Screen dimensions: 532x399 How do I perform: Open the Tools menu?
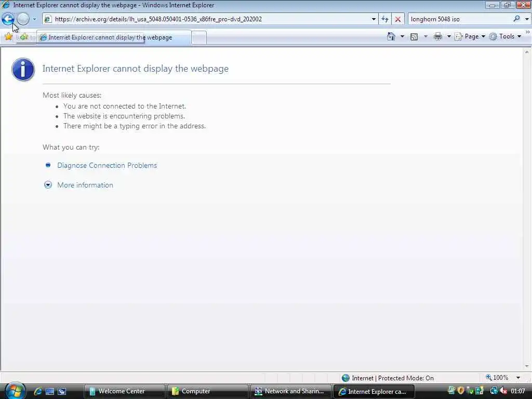pyautogui.click(x=505, y=36)
